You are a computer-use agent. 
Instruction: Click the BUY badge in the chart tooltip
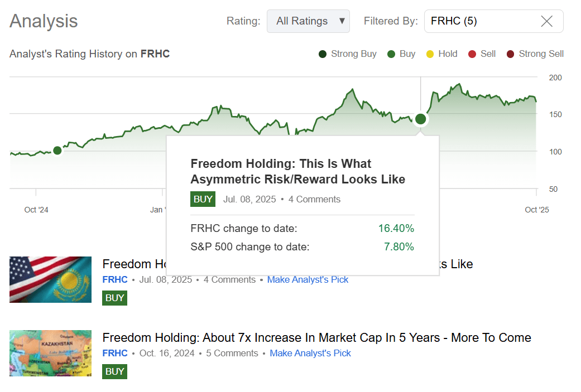203,199
